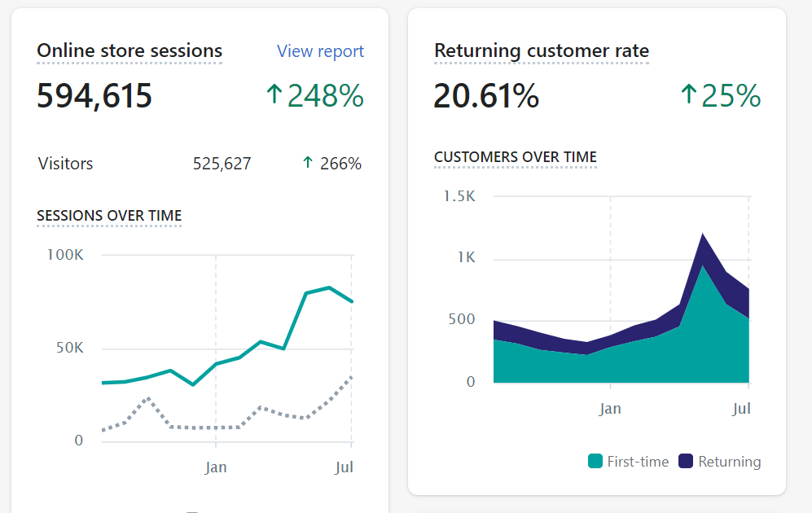The height and width of the screenshot is (513, 812).
Task: Click the SESSIONS OVER TIME label
Action: (x=109, y=215)
